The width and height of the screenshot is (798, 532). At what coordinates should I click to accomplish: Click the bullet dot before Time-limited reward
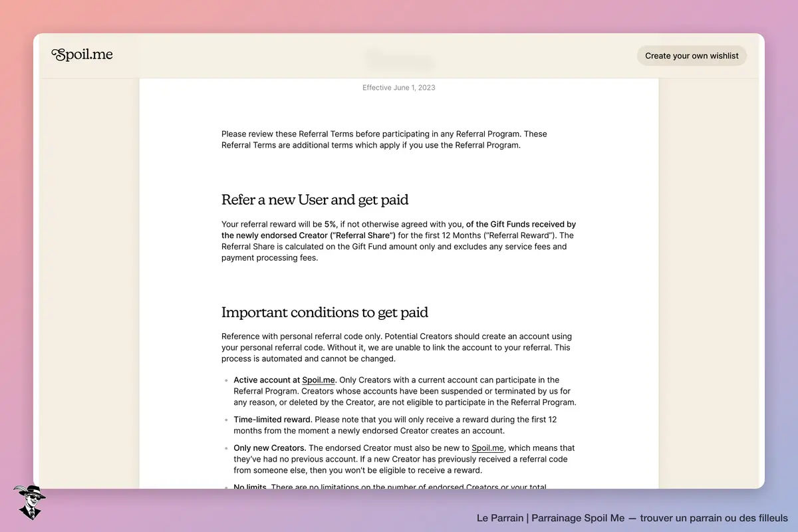227,420
